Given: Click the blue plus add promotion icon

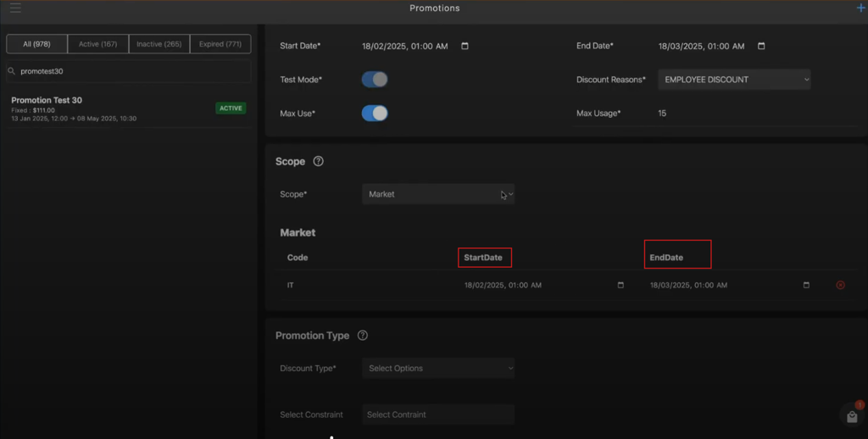Looking at the screenshot, I should (861, 8).
